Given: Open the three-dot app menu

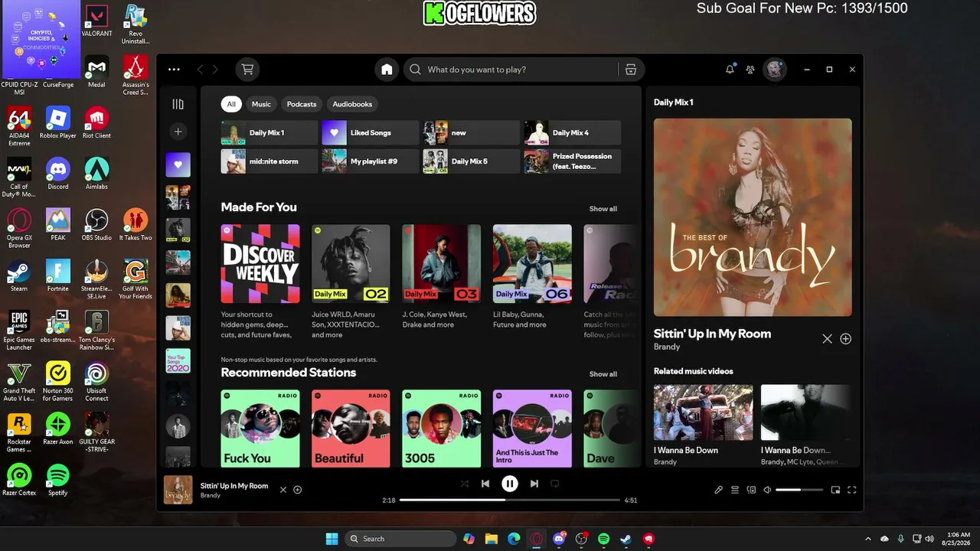Looking at the screenshot, I should click(174, 70).
